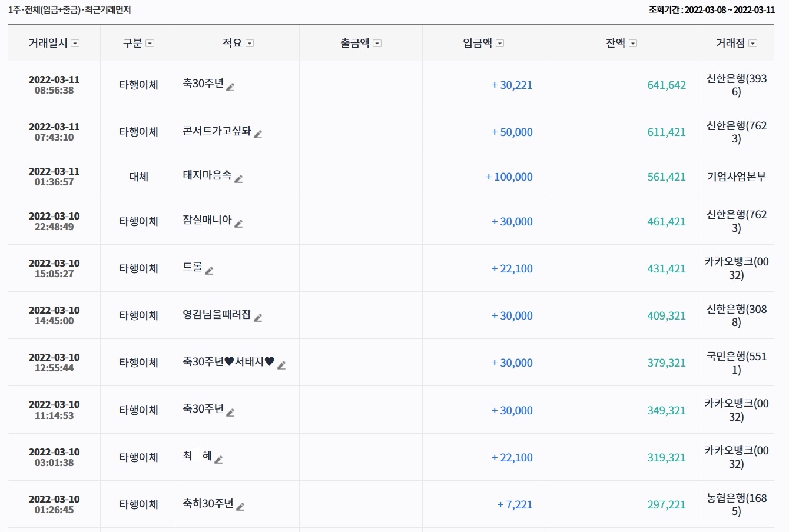Select timestamp 2022-03-10 12:55:44

point(54,363)
